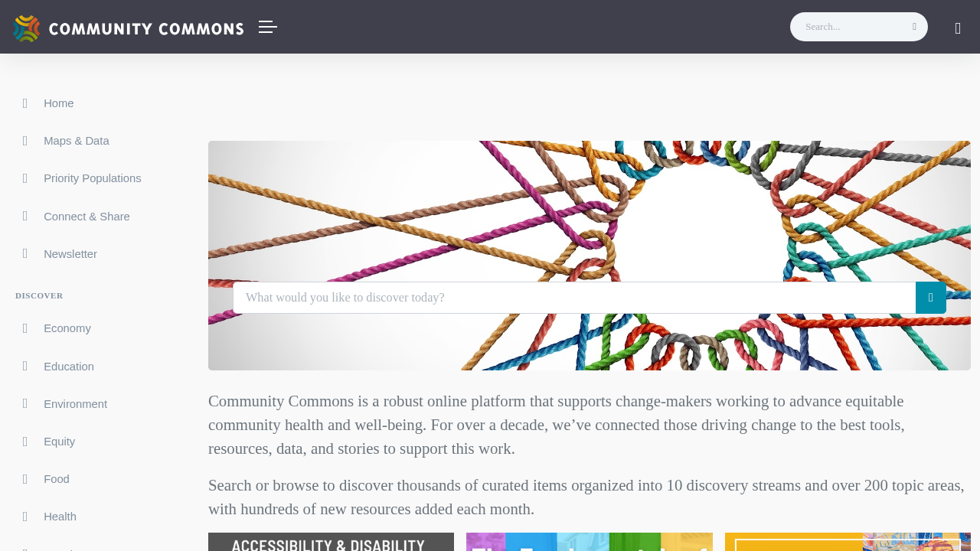The height and width of the screenshot is (551, 980).
Task: Click the Maps & Data sidebar icon
Action: [25, 141]
